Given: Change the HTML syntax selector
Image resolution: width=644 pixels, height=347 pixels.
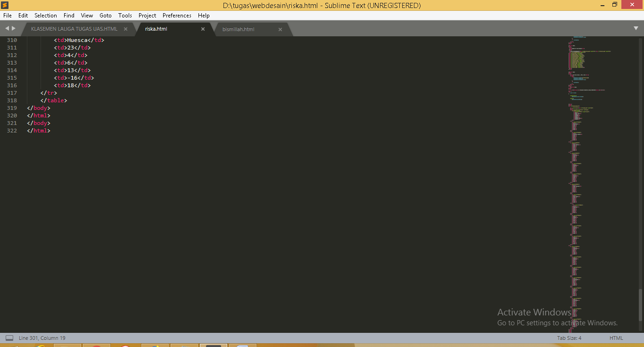Looking at the screenshot, I should tap(616, 338).
